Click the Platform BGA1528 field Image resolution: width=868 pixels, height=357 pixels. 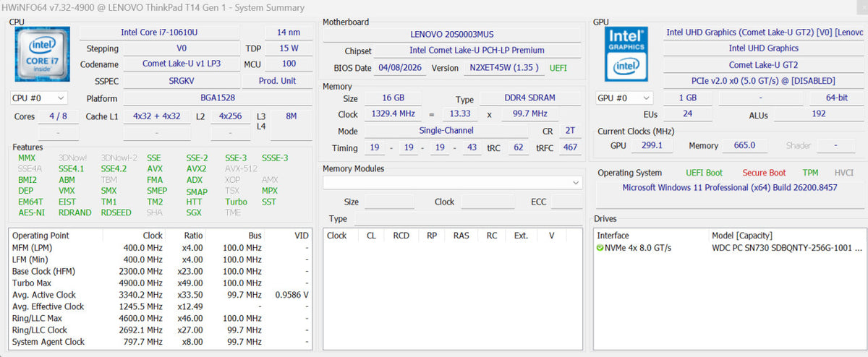[x=218, y=98]
